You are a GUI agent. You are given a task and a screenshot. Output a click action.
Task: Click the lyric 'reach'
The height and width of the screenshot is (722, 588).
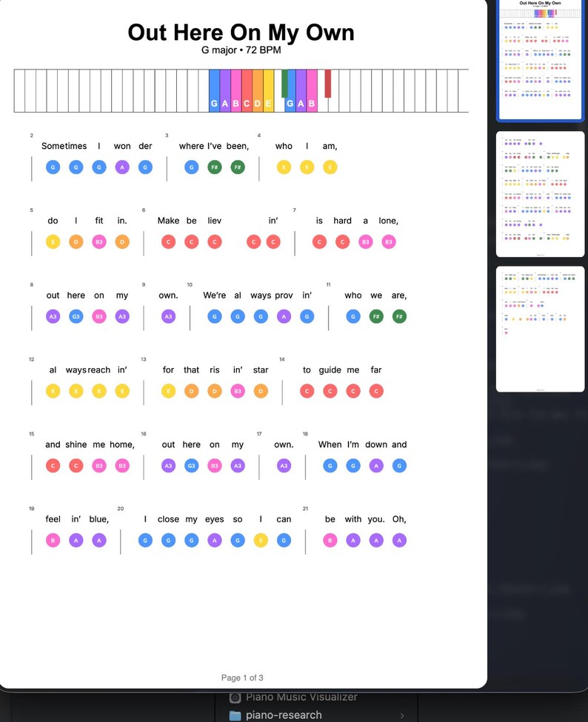(x=99, y=370)
